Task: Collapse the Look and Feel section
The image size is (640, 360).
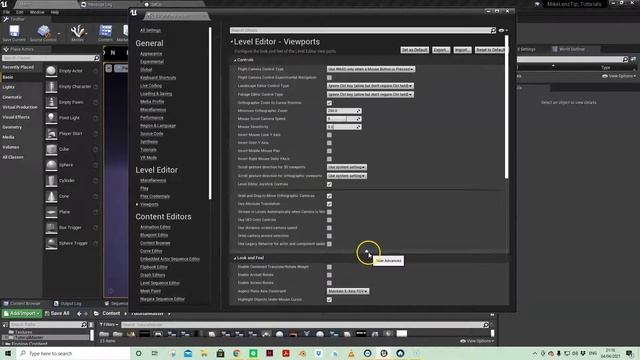Action: click(235, 258)
